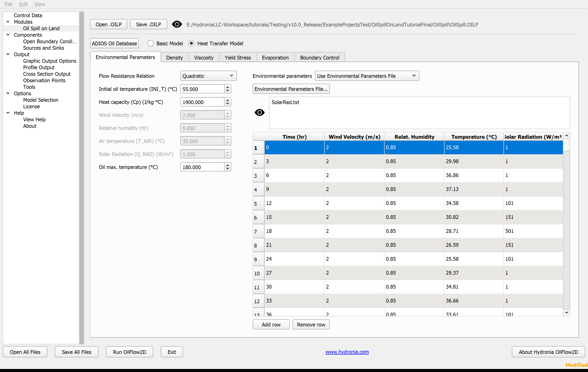Collapse the Options tree node
Image resolution: width=588 pixels, height=372 pixels.
(8, 94)
